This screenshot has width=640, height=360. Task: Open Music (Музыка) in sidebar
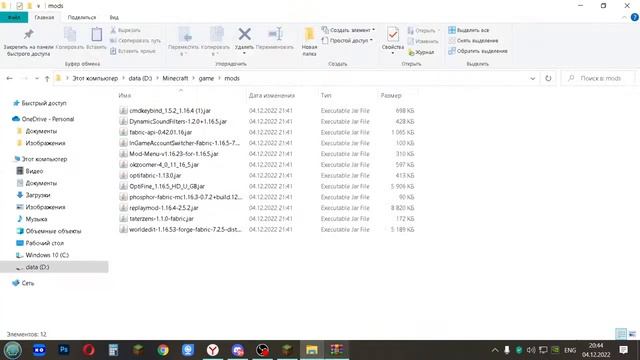(36, 219)
